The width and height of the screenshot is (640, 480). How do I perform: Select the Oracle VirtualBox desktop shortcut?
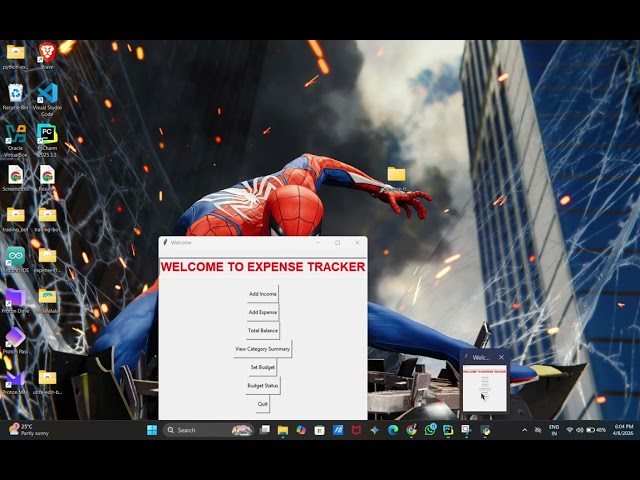point(16,141)
